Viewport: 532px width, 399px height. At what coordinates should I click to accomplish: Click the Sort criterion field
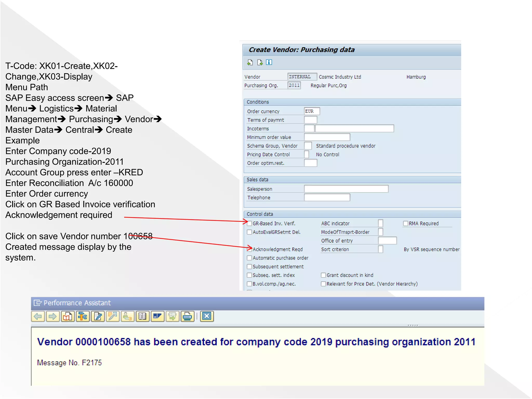tap(381, 249)
